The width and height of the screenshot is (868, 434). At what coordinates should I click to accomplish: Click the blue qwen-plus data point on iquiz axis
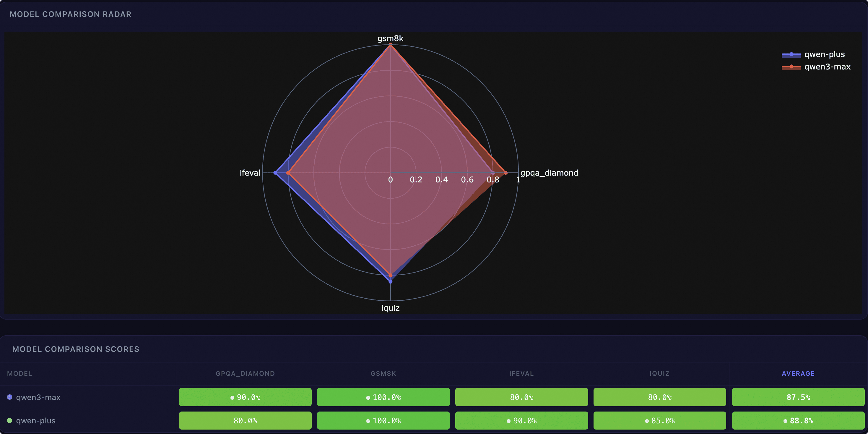[391, 281]
